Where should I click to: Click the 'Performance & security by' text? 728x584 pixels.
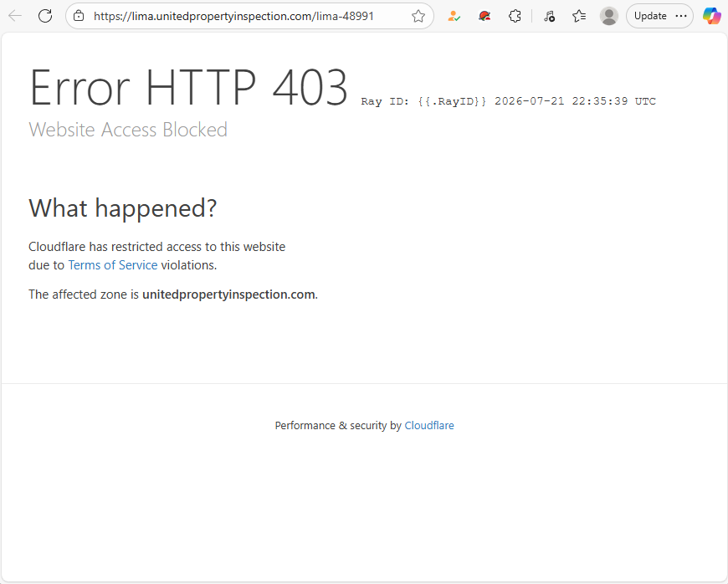click(338, 425)
